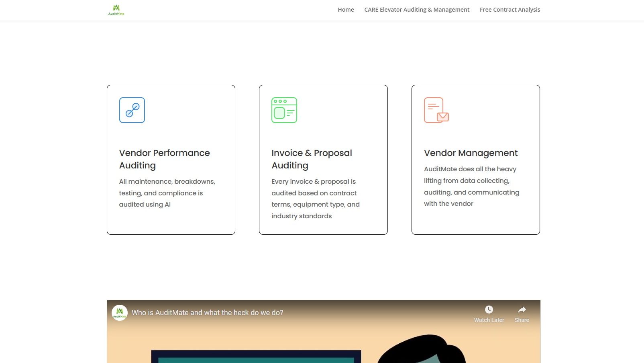Screen dimensions: 644x363
Task: Click the green browser window icon
Action: 284,110
